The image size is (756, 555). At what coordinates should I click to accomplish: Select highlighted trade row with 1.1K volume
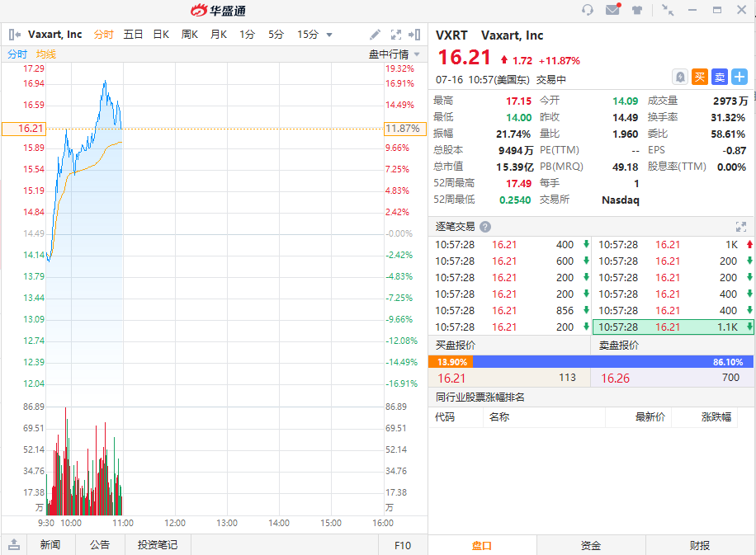pyautogui.click(x=673, y=327)
